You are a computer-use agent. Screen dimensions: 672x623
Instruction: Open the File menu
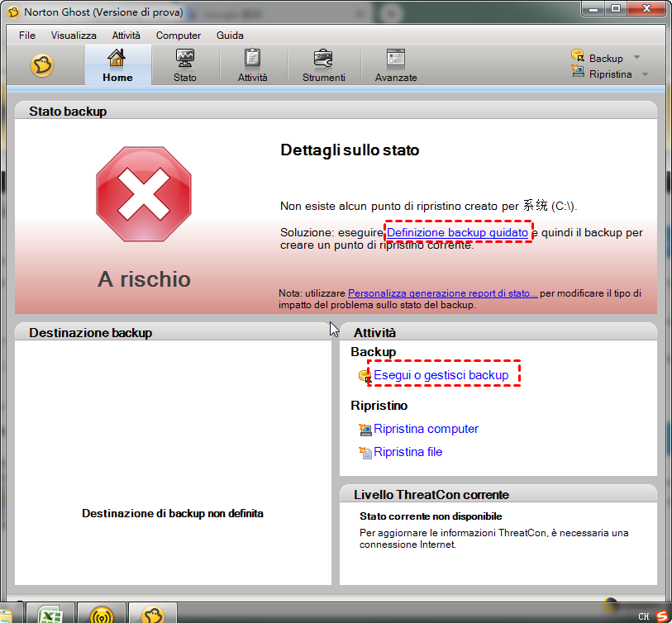pyautogui.click(x=27, y=36)
